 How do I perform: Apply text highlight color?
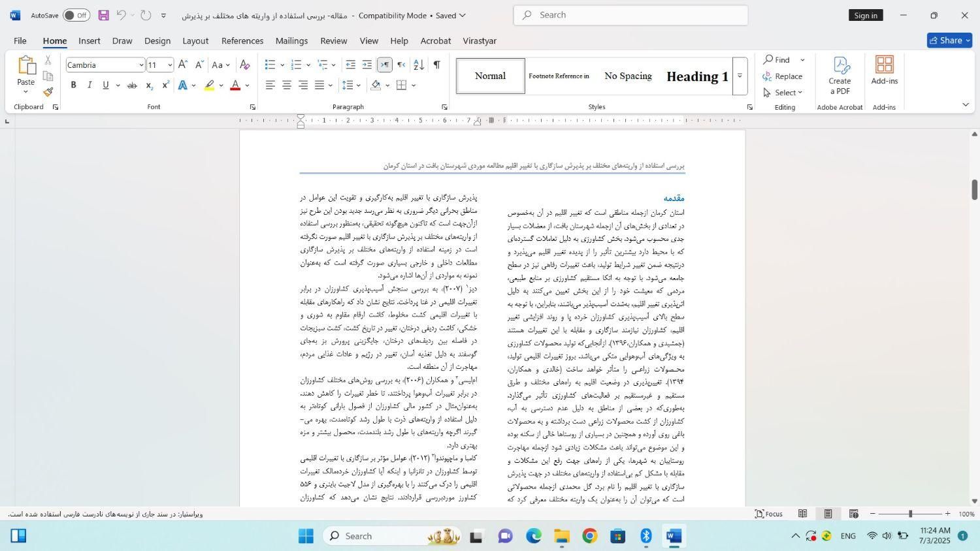click(209, 86)
